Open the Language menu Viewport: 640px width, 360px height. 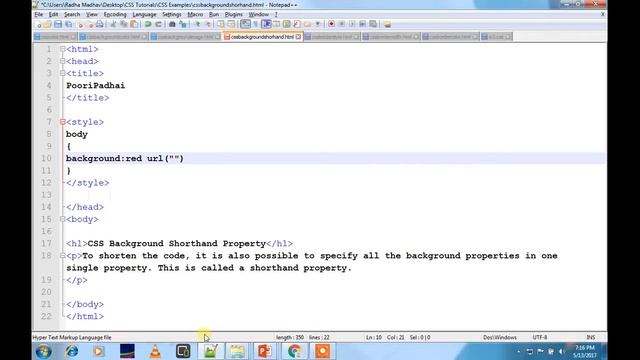click(144, 14)
